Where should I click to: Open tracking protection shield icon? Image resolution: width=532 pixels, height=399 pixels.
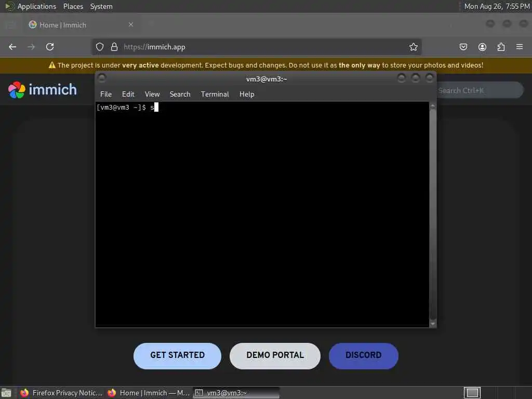tap(99, 47)
